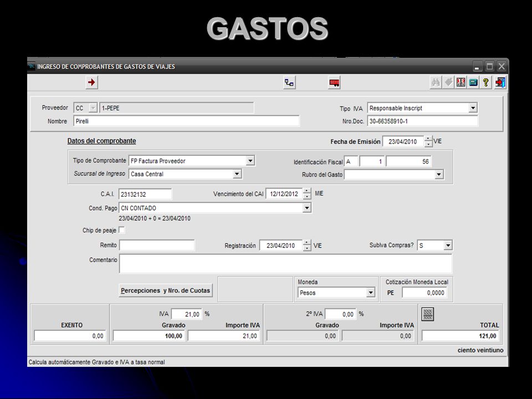Open the Proveedor CC dropdown

[x=93, y=108]
